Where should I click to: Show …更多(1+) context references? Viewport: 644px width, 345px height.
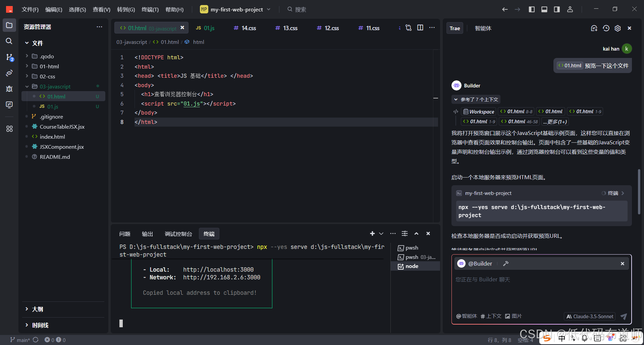coord(555,122)
